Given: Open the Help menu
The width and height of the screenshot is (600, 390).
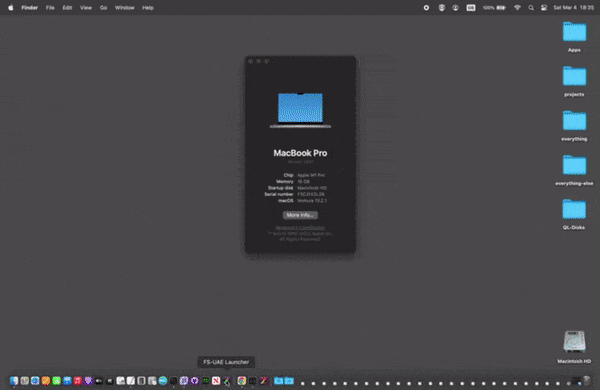Looking at the screenshot, I should [148, 8].
